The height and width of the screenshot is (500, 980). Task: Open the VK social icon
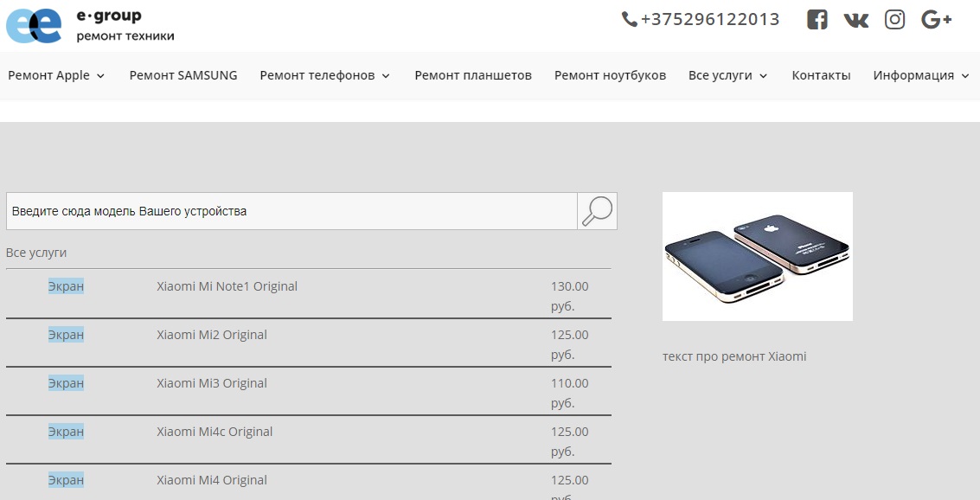[x=855, y=20]
